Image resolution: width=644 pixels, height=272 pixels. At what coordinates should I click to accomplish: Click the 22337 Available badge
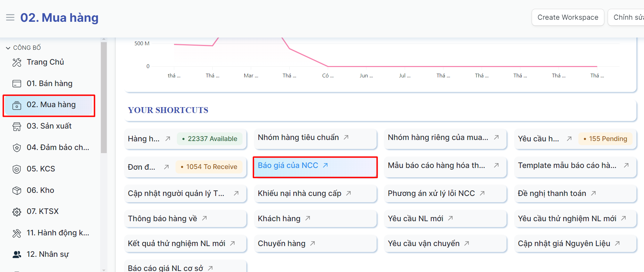[210, 139]
